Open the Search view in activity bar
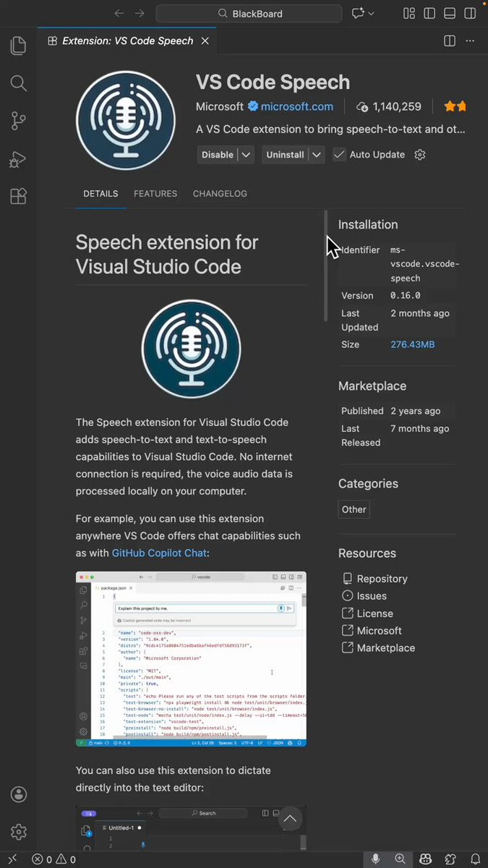The image size is (488, 868). coord(19,83)
